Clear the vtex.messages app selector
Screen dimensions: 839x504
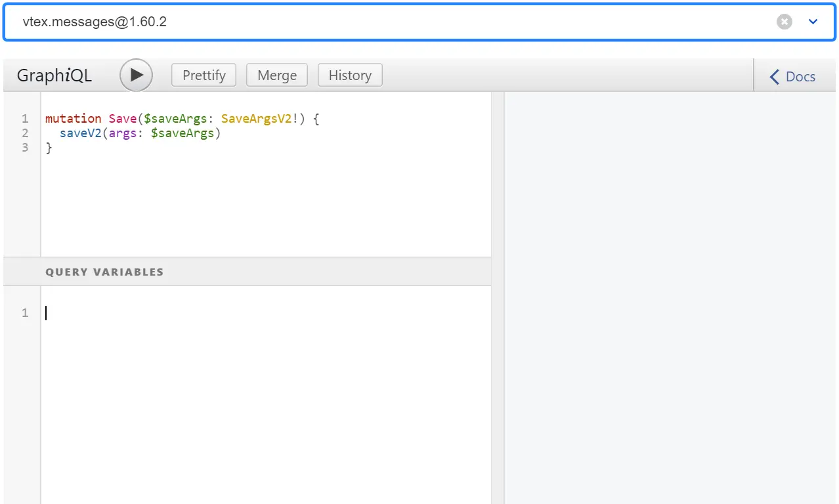pyautogui.click(x=785, y=22)
